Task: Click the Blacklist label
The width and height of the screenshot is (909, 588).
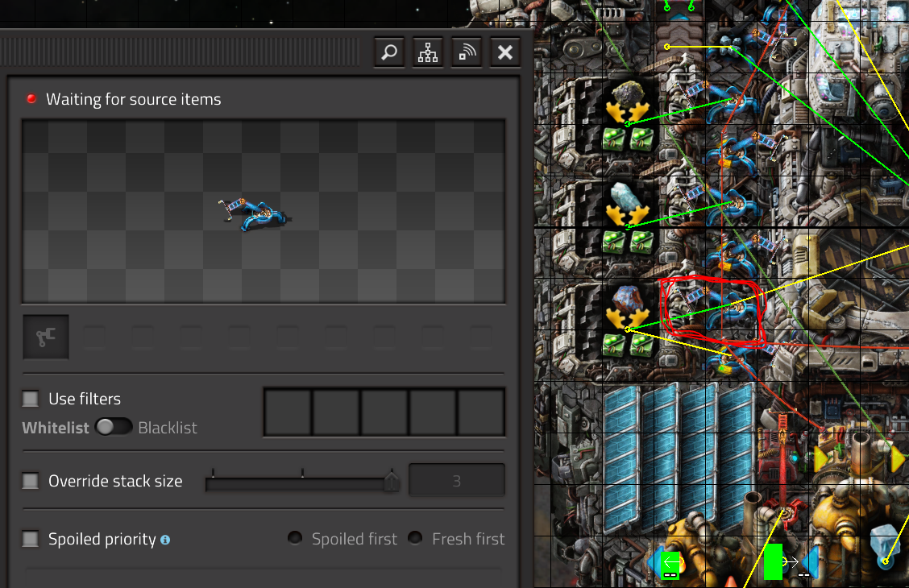Action: click(x=168, y=428)
